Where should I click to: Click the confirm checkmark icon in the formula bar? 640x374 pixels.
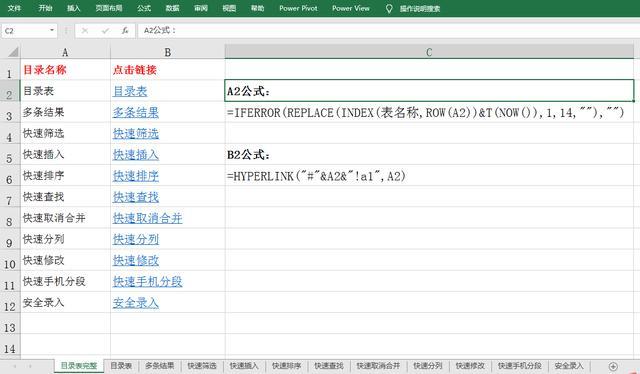point(105,31)
